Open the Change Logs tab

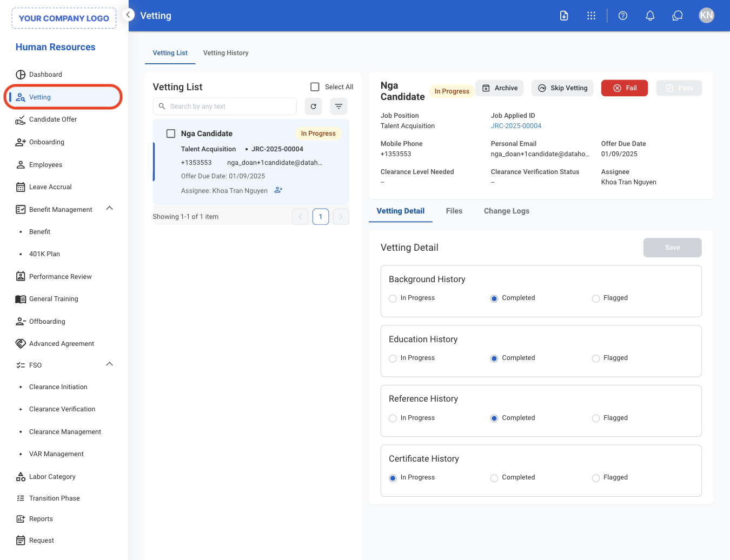[507, 211]
